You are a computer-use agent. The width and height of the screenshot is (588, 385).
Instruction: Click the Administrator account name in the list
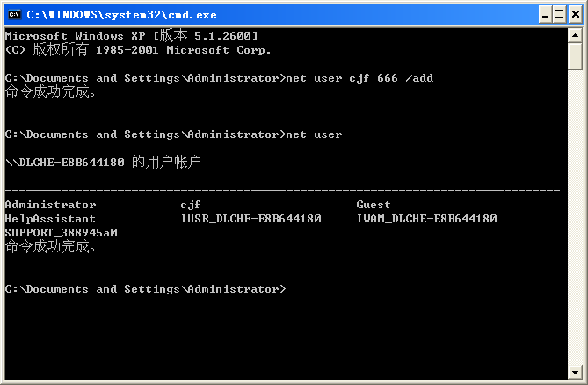(x=50, y=205)
